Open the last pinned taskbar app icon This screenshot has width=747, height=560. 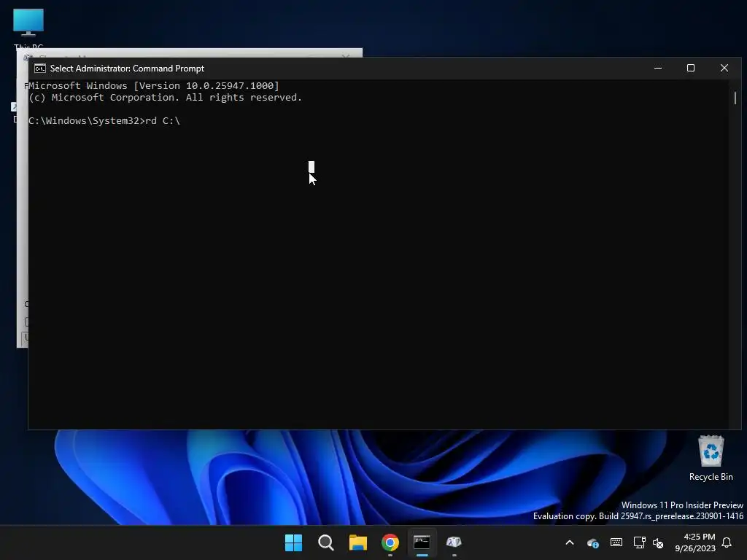pos(454,542)
